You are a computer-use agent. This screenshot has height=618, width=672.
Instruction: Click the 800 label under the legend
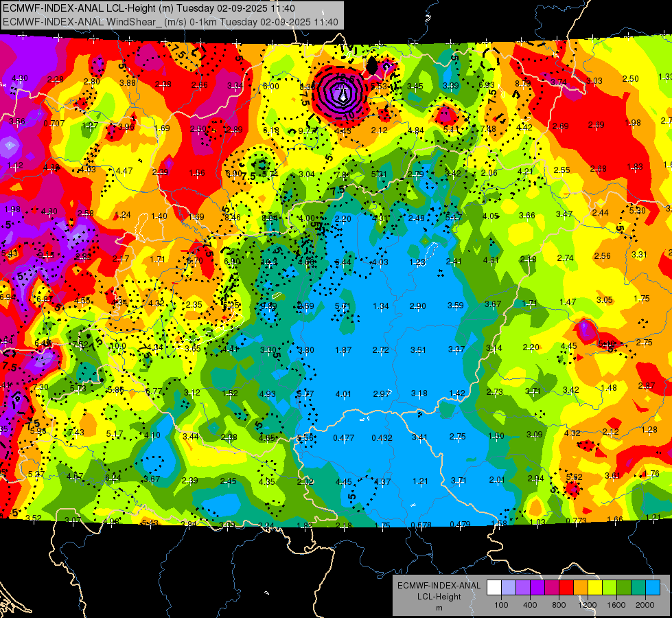pos(559,605)
